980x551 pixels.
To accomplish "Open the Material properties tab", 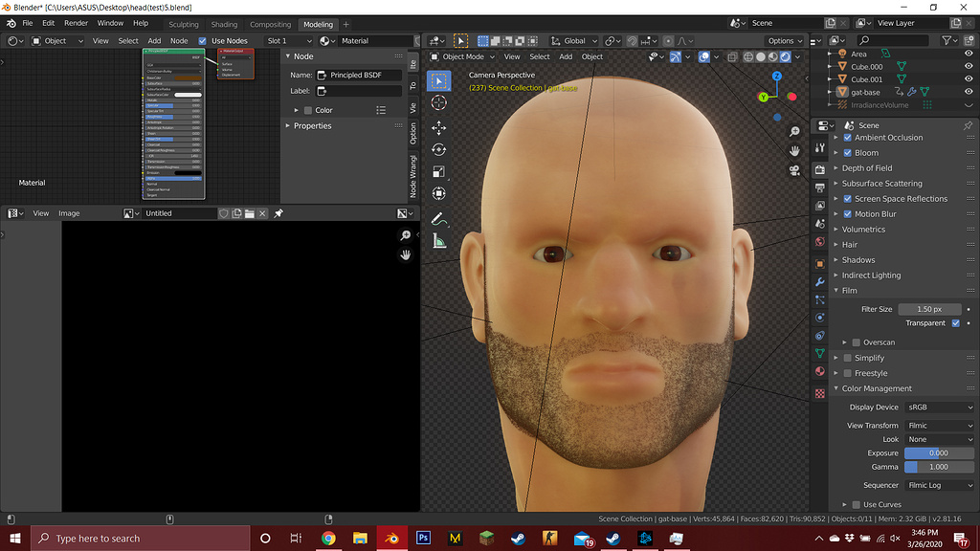I will click(820, 371).
